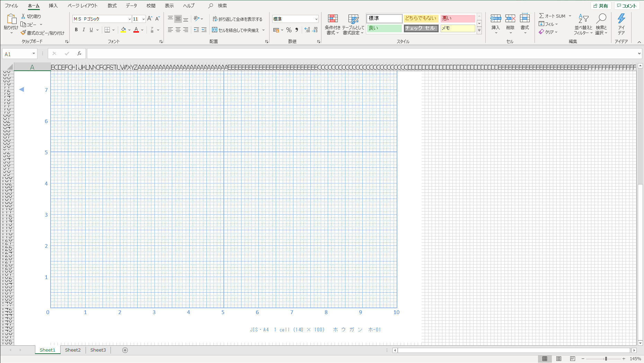Toggle Underline formatting
This screenshot has width=644, height=363.
91,30
